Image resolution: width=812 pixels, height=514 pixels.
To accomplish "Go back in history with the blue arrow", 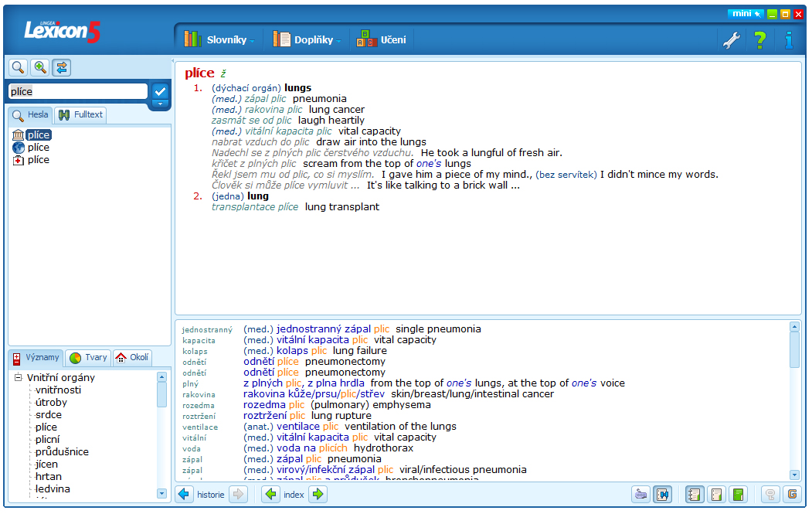I will (x=185, y=495).
